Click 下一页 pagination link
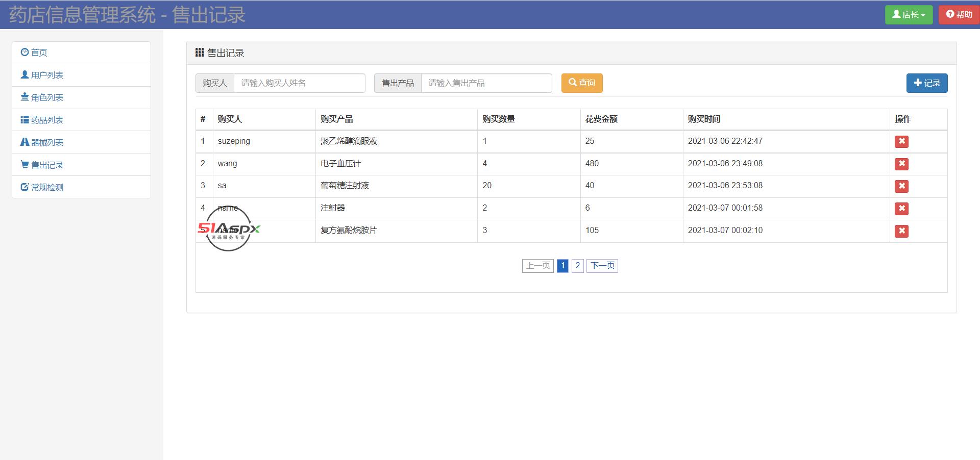Viewport: 980px width, 460px height. coord(602,266)
